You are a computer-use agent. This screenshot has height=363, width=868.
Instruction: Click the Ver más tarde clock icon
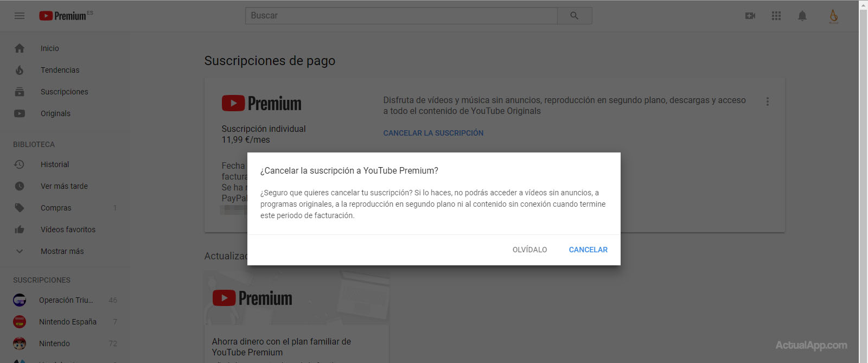pyautogui.click(x=20, y=186)
